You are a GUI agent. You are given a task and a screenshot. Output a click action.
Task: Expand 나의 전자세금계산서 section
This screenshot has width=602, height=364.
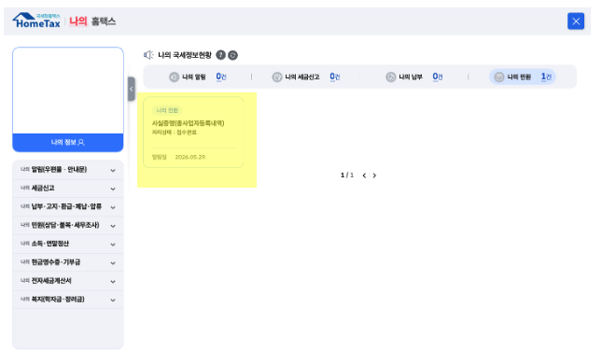coord(68,281)
